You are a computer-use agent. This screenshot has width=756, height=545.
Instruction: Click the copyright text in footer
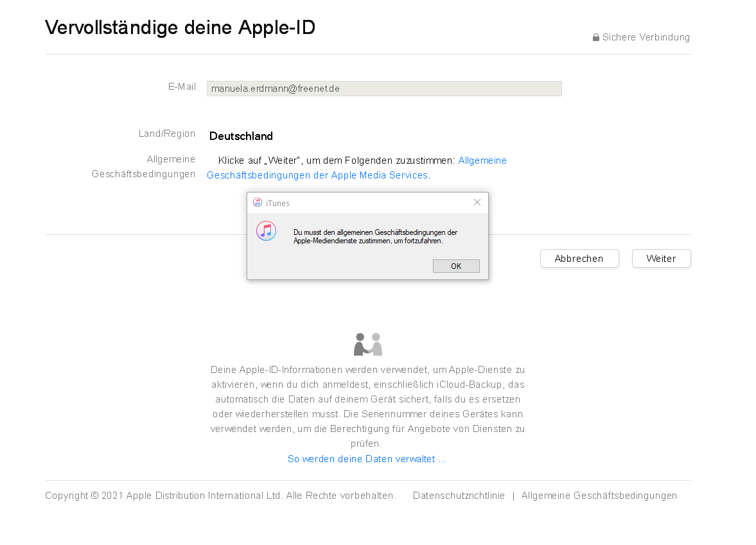pyautogui.click(x=220, y=496)
